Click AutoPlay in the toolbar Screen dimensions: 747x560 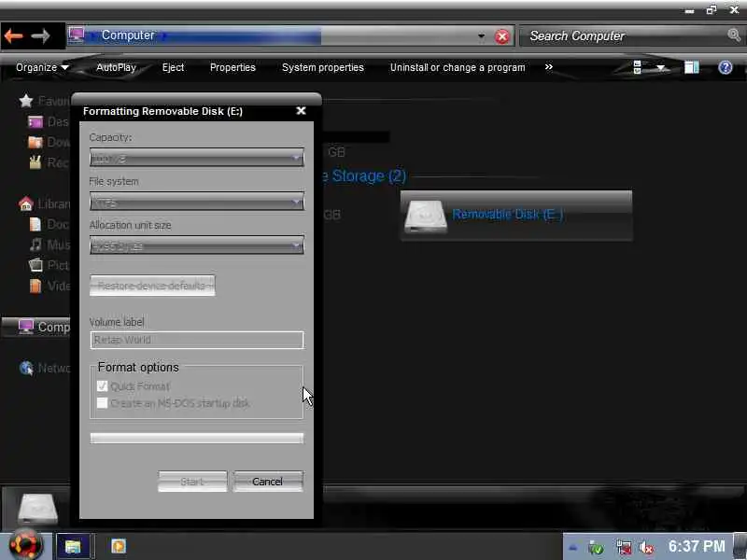tap(116, 67)
